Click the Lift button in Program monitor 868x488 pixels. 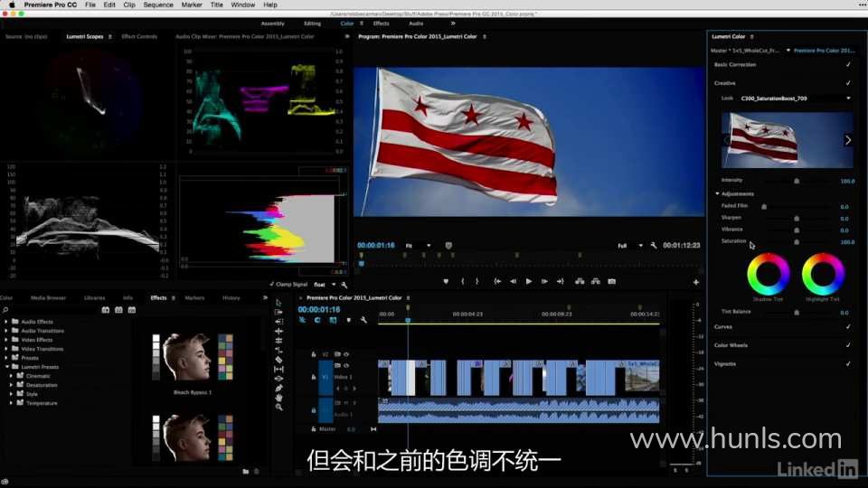coord(580,282)
